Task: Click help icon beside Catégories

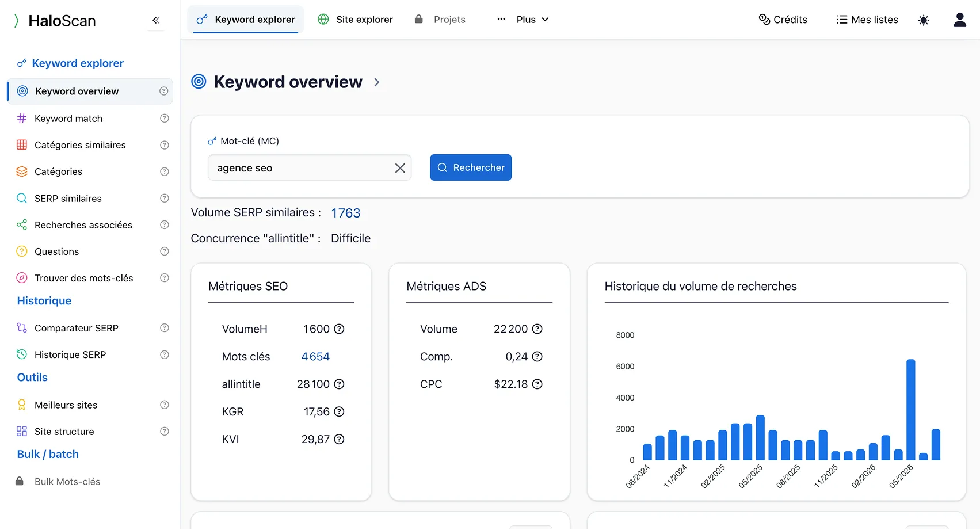Action: 164,171
